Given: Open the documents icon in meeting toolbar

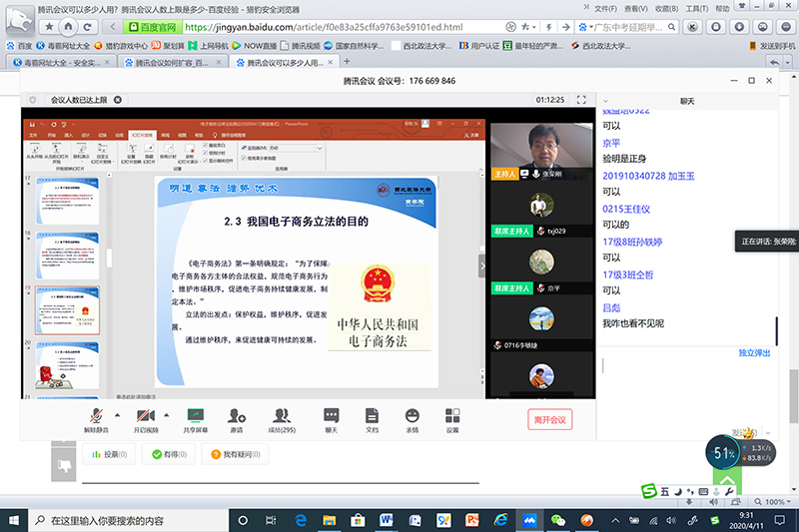Looking at the screenshot, I should (x=372, y=418).
